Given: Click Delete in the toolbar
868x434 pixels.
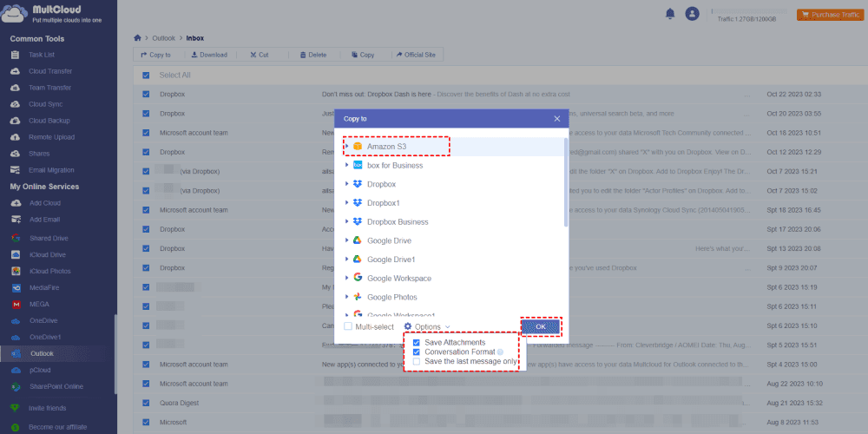Looking at the screenshot, I should tap(313, 55).
